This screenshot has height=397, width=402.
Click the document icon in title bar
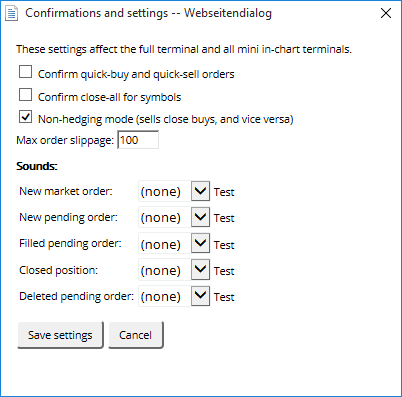[11, 14]
